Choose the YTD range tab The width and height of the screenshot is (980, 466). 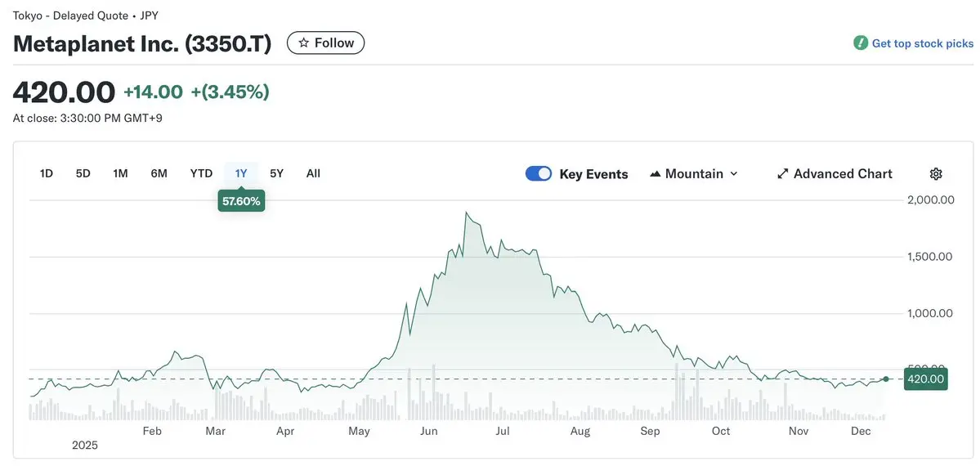(201, 173)
